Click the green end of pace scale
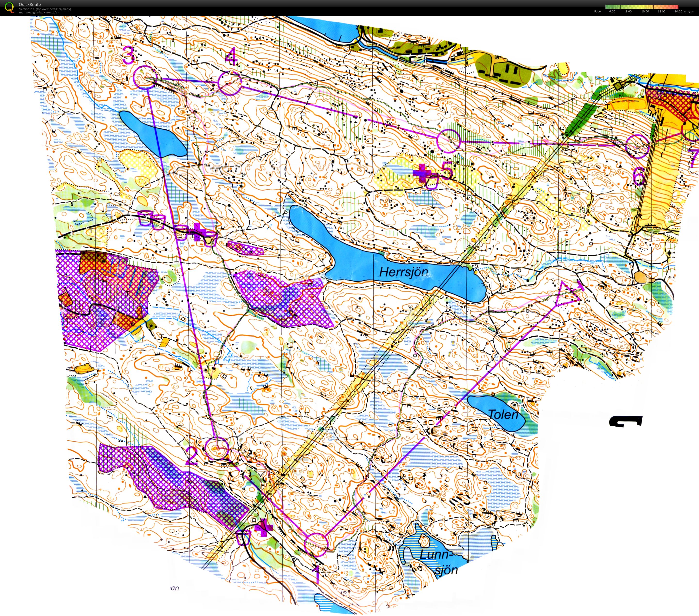Viewport: 699px width, 616px height. 609,7
